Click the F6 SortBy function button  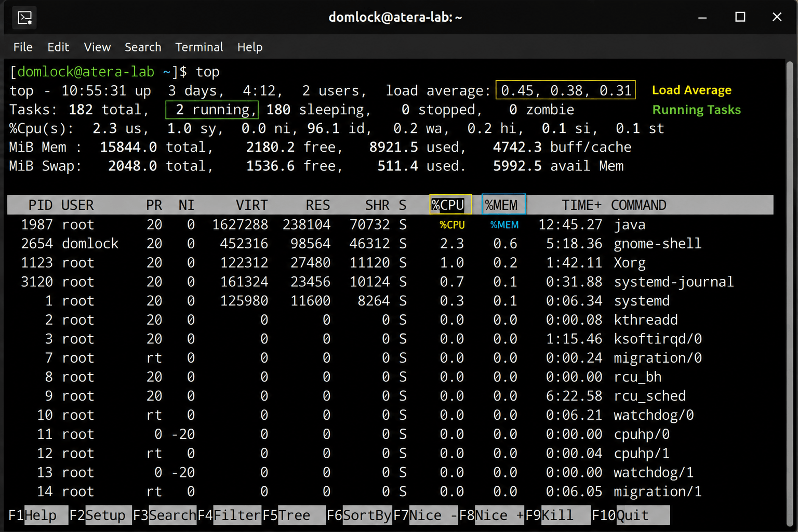[x=359, y=515]
